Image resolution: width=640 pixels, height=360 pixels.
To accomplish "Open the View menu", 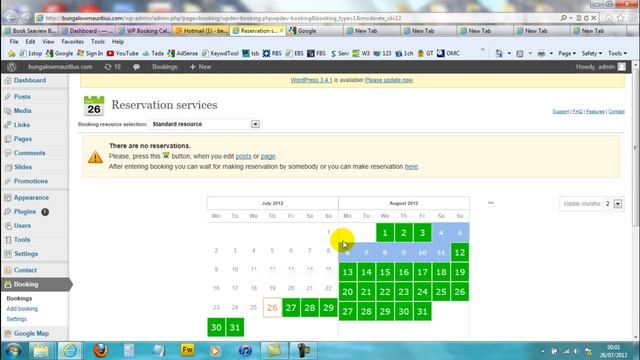I will (x=48, y=42).
